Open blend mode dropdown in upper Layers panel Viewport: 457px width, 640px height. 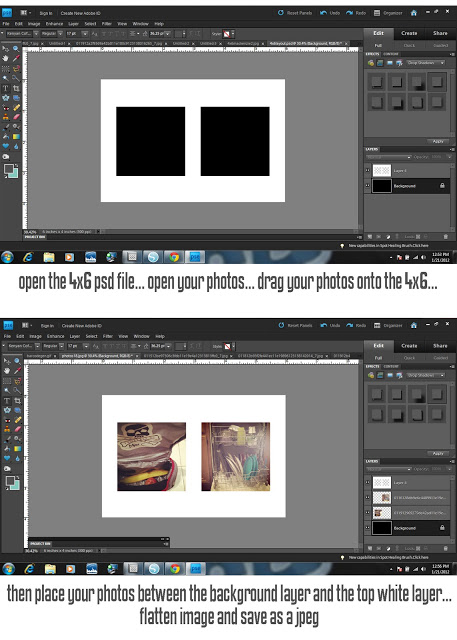tap(388, 157)
